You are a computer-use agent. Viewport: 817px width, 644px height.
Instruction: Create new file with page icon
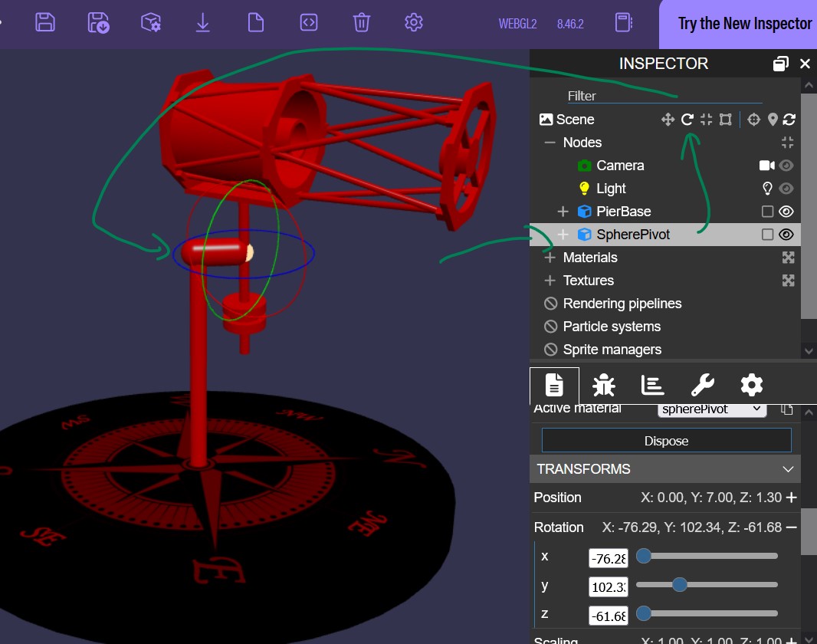256,23
